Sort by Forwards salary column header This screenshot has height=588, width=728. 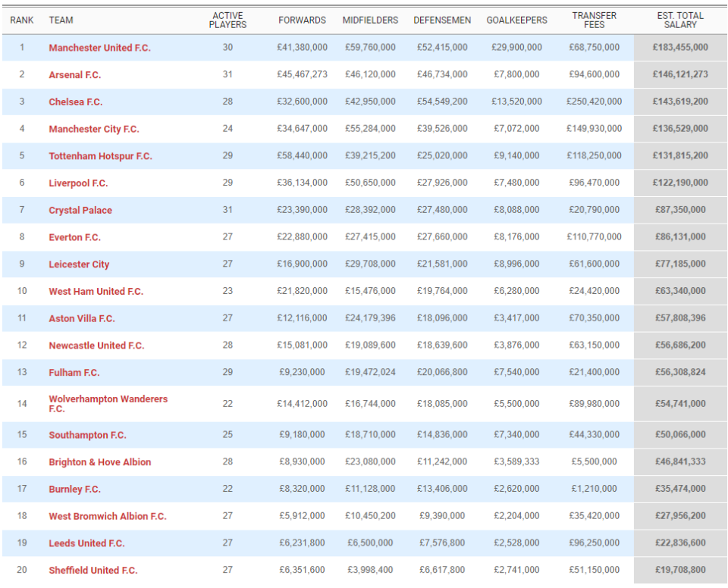302,20
